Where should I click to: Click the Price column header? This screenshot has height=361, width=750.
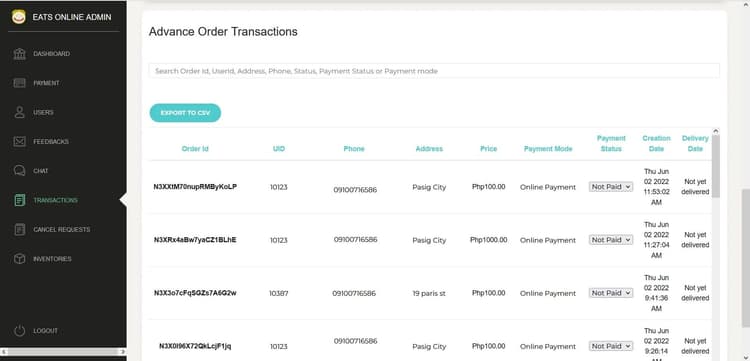click(488, 149)
